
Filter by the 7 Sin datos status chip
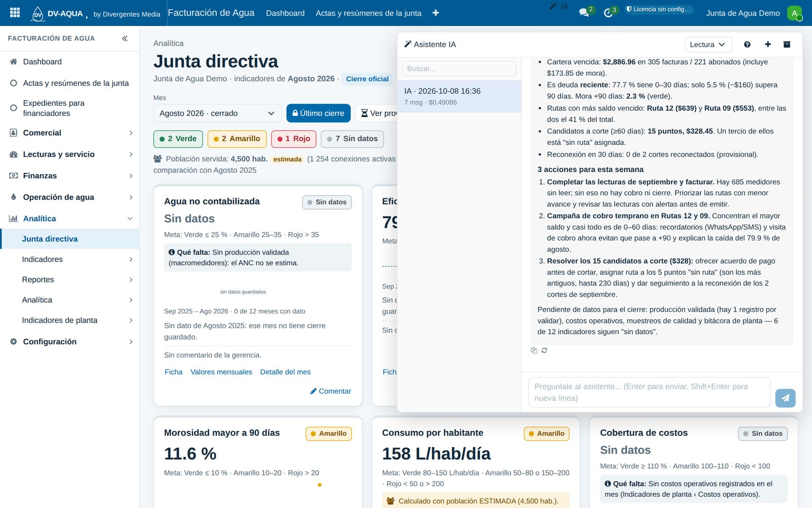pos(353,139)
